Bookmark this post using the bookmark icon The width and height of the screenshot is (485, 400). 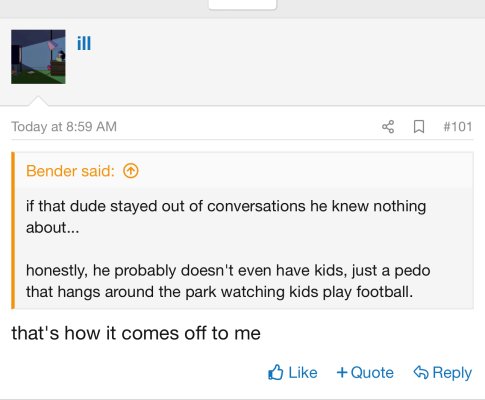[x=419, y=127]
